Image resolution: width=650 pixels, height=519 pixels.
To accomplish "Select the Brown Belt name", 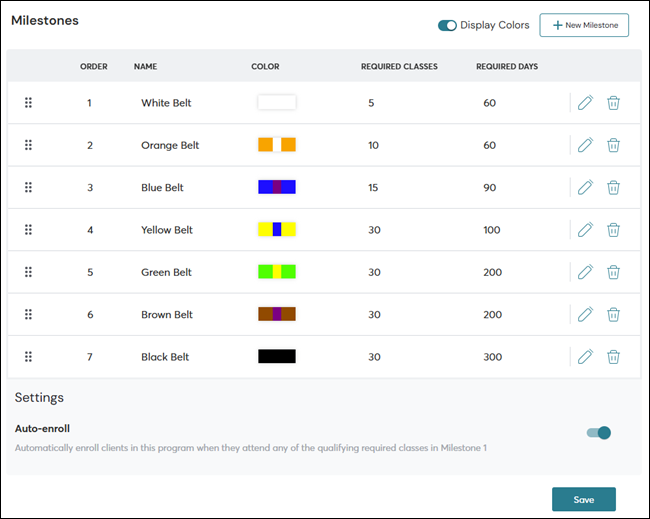I will [167, 314].
